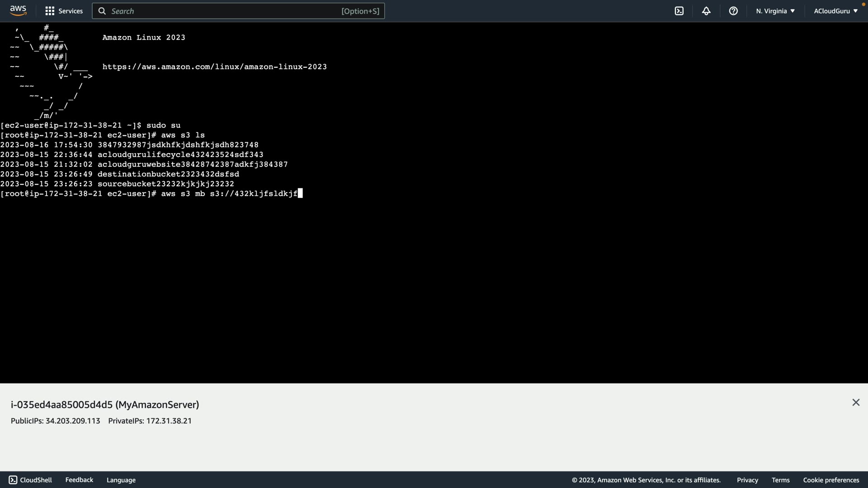
Task: Open the Feedback footer item
Action: [x=79, y=480]
